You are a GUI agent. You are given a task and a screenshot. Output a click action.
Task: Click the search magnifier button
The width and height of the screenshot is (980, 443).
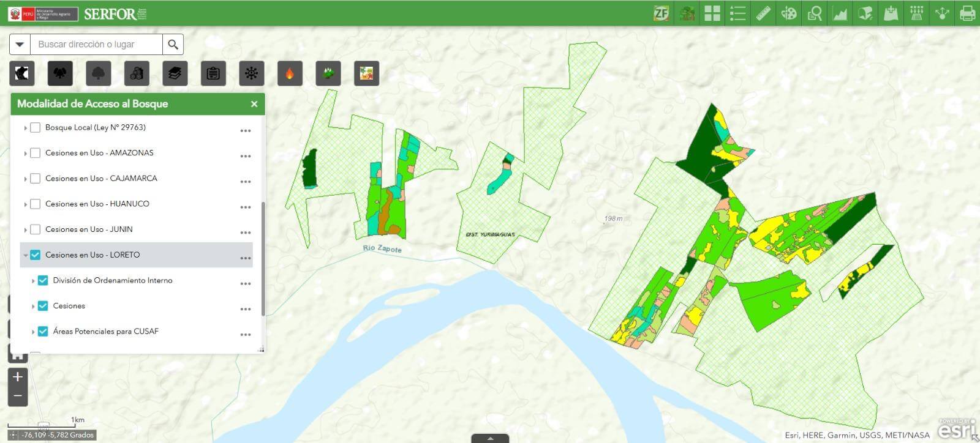[173, 44]
